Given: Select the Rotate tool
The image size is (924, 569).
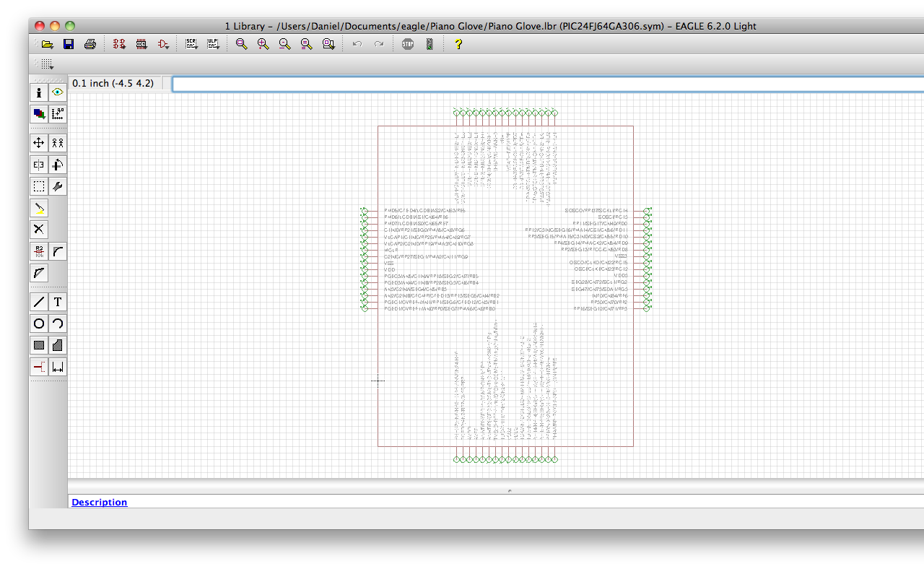Looking at the screenshot, I should (x=58, y=165).
